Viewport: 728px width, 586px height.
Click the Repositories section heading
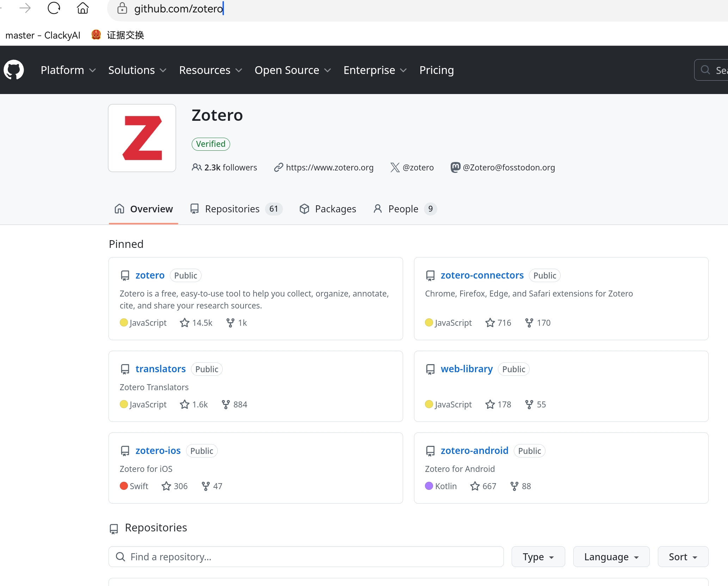[x=156, y=528]
